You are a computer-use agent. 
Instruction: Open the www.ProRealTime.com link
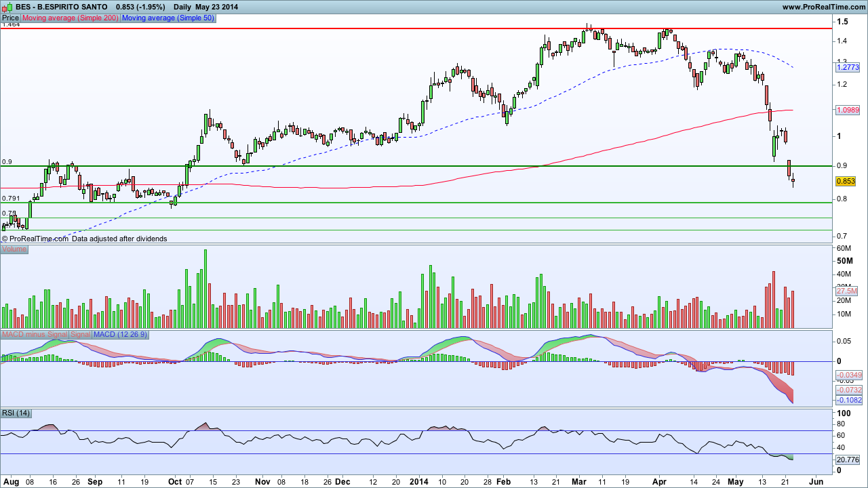tap(823, 7)
